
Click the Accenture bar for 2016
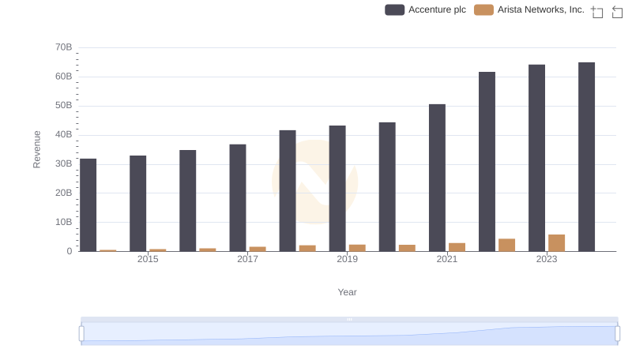(188, 201)
